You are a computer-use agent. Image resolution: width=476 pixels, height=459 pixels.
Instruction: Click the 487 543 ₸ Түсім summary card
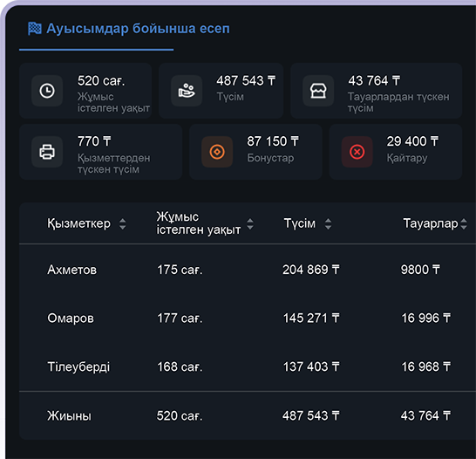[x=221, y=91]
